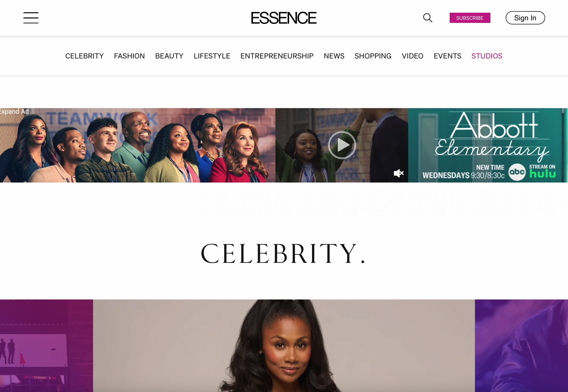The width and height of the screenshot is (568, 392).
Task: Select BEAUTY in the navigation bar
Action: pos(169,56)
